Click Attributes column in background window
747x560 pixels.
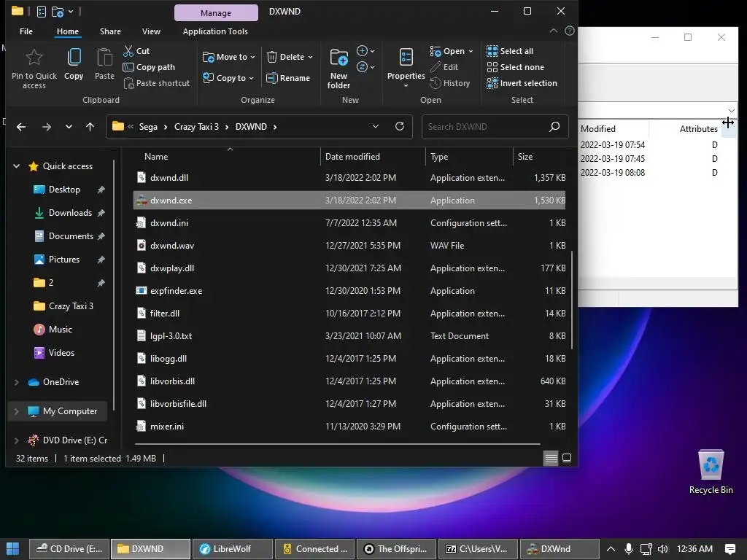click(698, 129)
